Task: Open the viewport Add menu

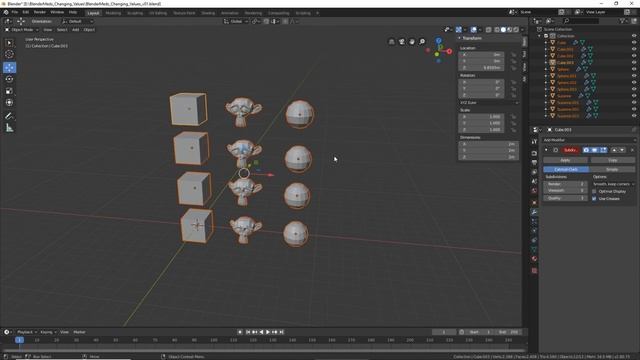Action: pyautogui.click(x=76, y=30)
